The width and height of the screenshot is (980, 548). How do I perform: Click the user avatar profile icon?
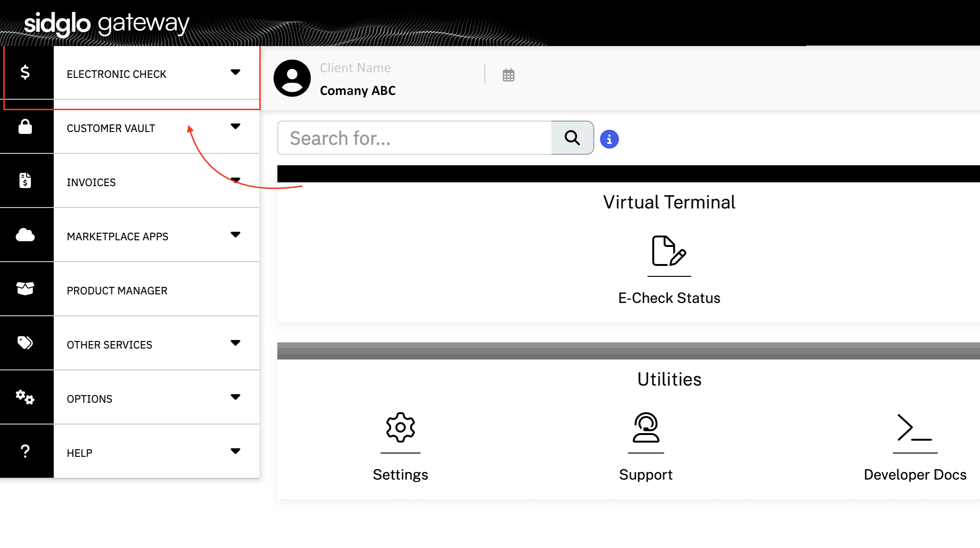pyautogui.click(x=292, y=78)
